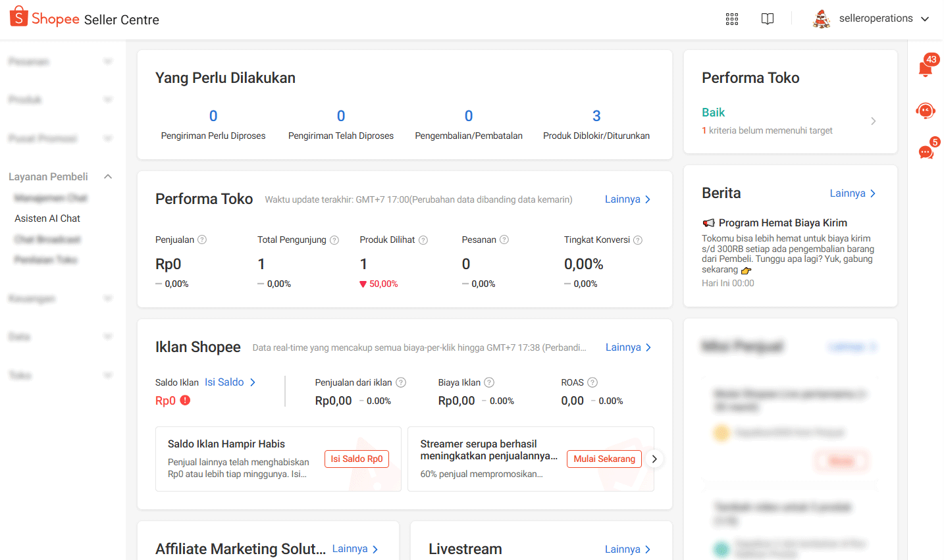944x560 pixels.
Task: Open Produk Diblokir/Diturunkan count of 3
Action: pos(596,125)
